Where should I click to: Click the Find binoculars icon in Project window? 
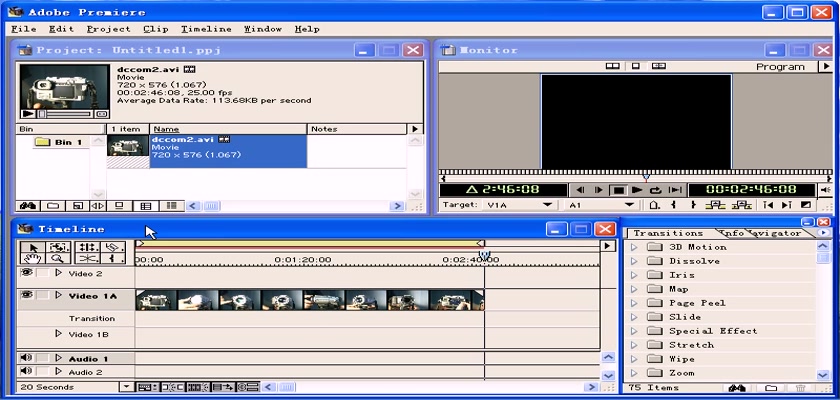27,206
